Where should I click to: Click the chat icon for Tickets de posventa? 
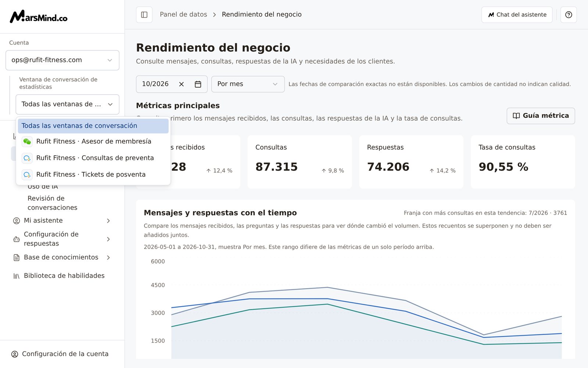27,175
